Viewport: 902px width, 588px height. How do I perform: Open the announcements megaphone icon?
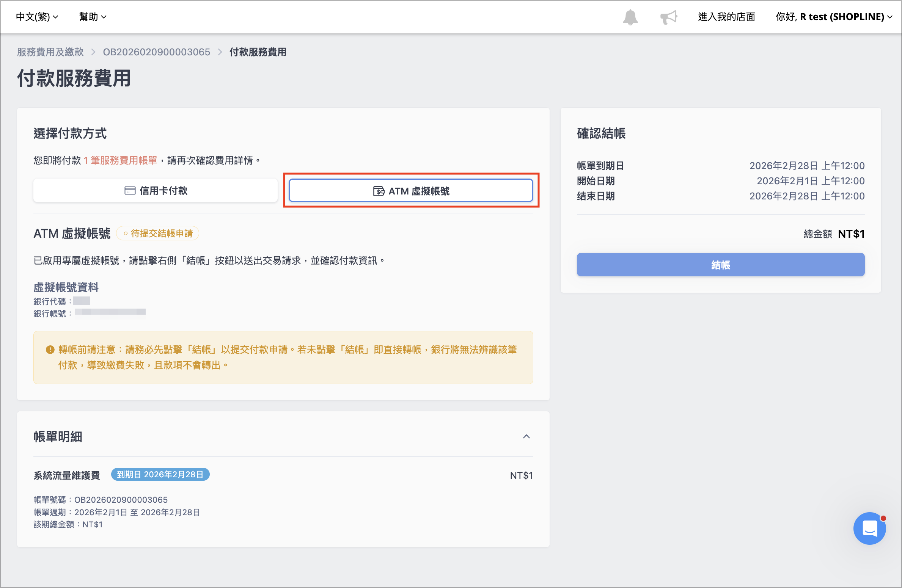[668, 17]
